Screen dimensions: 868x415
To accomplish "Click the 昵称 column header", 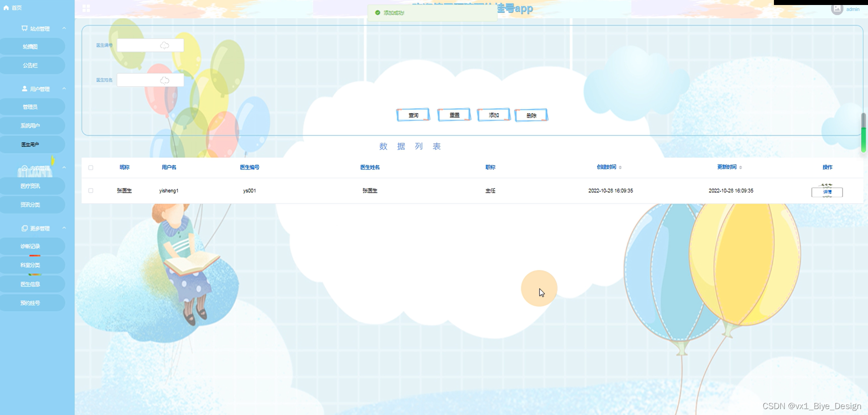I will point(125,167).
